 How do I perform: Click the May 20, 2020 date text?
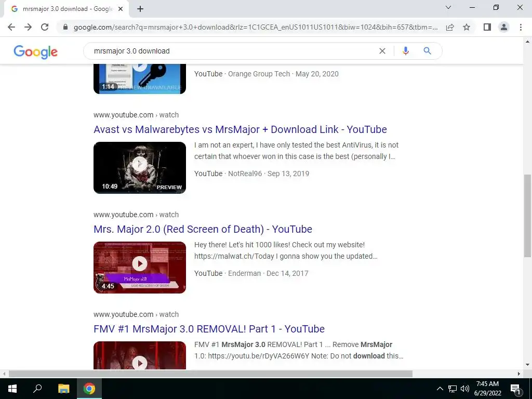coord(317,74)
